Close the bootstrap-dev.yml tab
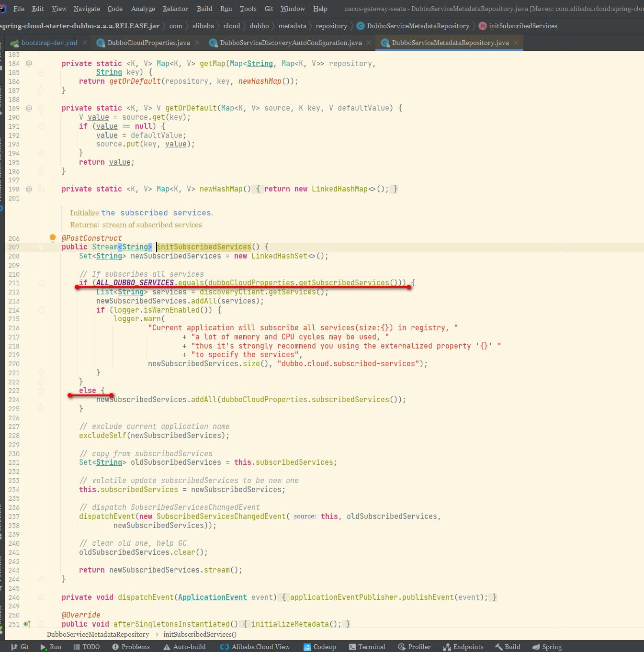Viewport: 644px width, 652px height. click(x=85, y=43)
